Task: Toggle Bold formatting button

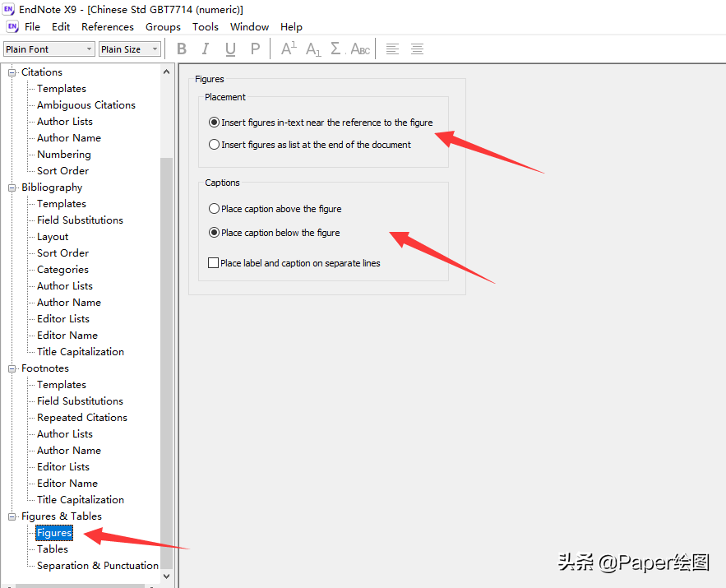Action: coord(182,49)
